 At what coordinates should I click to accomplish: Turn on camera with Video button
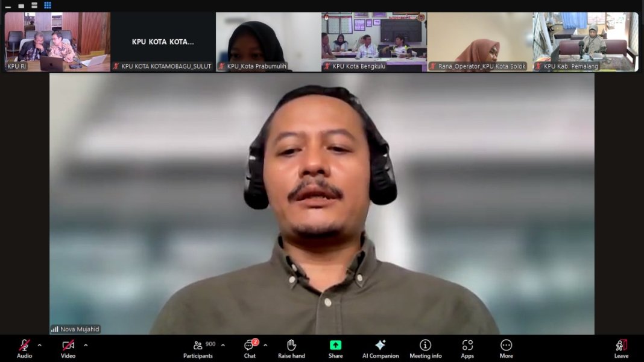(x=68, y=348)
